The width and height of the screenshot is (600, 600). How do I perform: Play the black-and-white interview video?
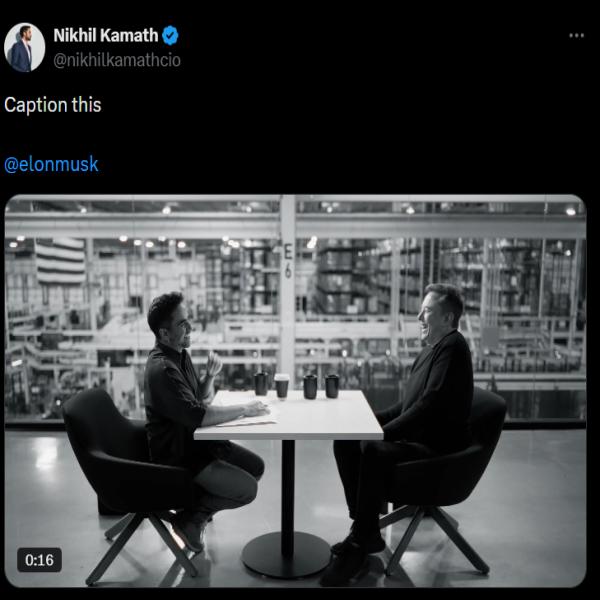(295, 391)
